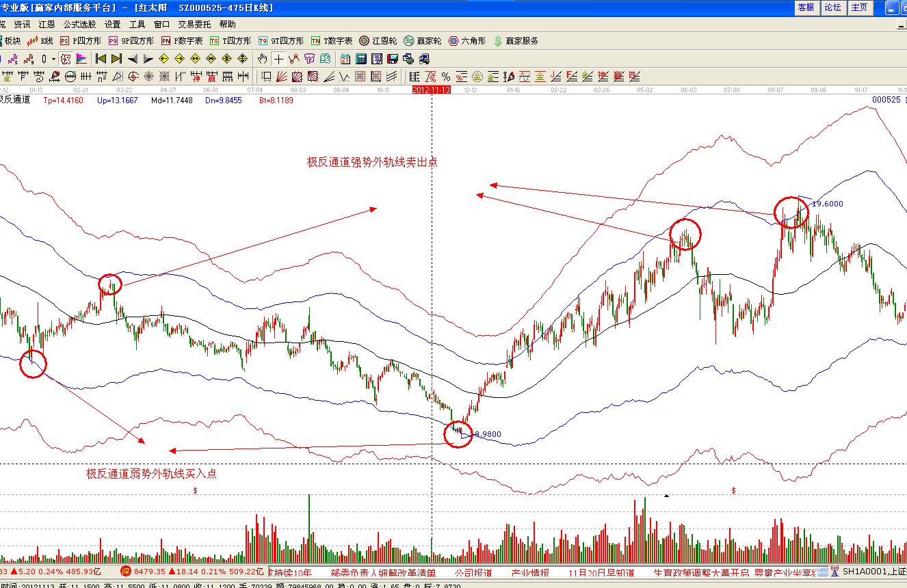Toggle the 极反通道 indicator toolbar button
This screenshot has height=588, width=907.
point(66,59)
